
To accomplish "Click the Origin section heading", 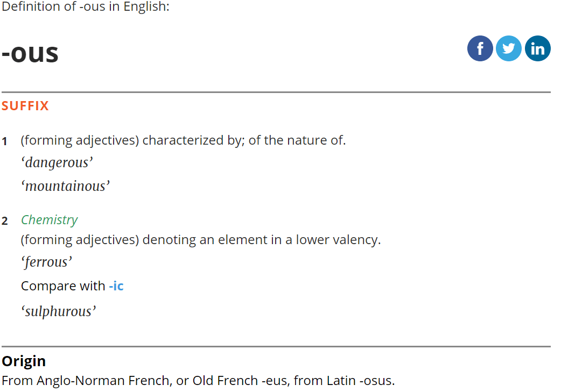I will point(24,361).
